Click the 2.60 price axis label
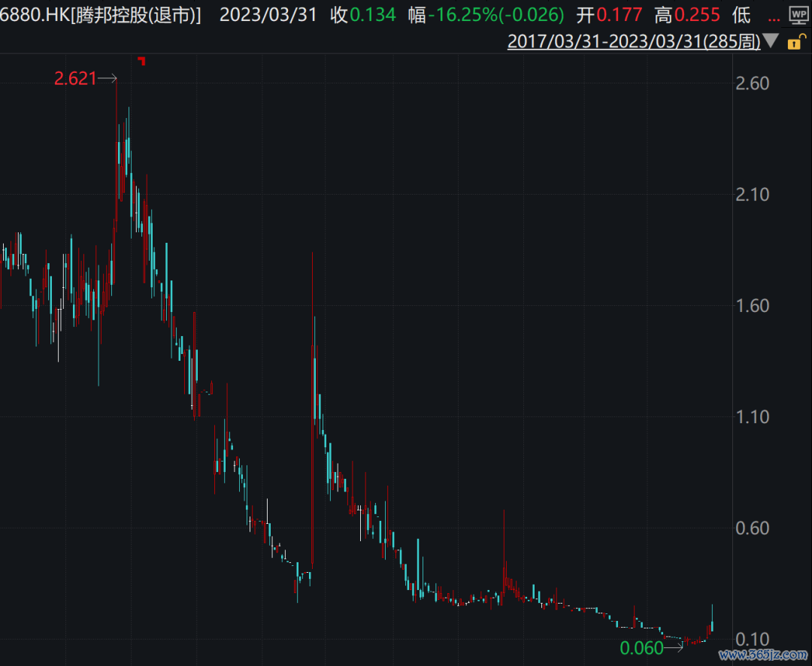This screenshot has width=812, height=666. 751,83
